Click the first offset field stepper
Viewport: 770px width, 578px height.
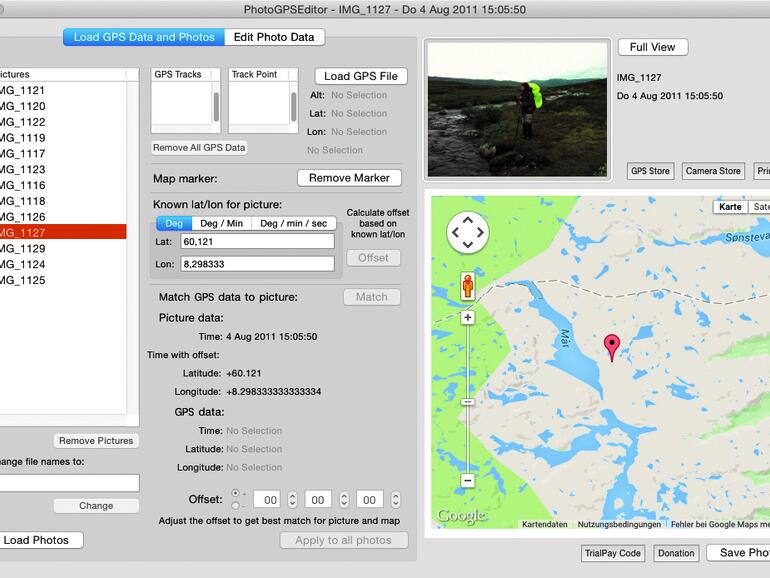pos(292,499)
